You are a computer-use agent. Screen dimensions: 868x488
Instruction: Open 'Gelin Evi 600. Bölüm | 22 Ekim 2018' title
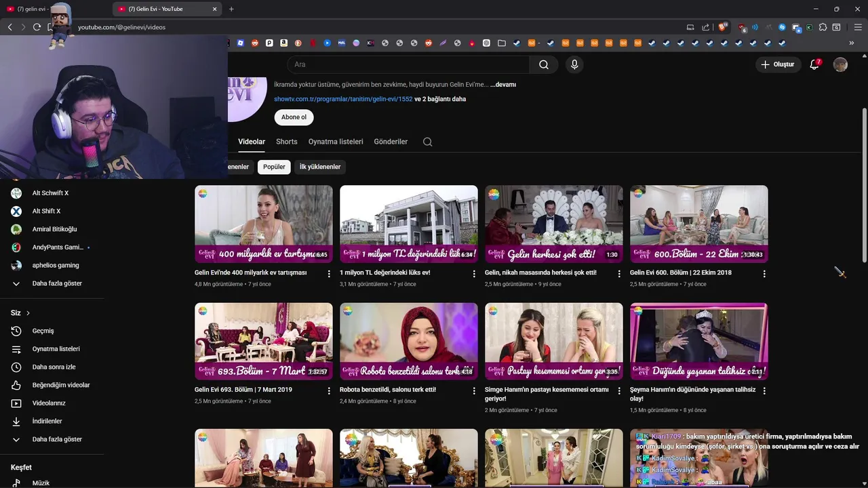[681, 272]
